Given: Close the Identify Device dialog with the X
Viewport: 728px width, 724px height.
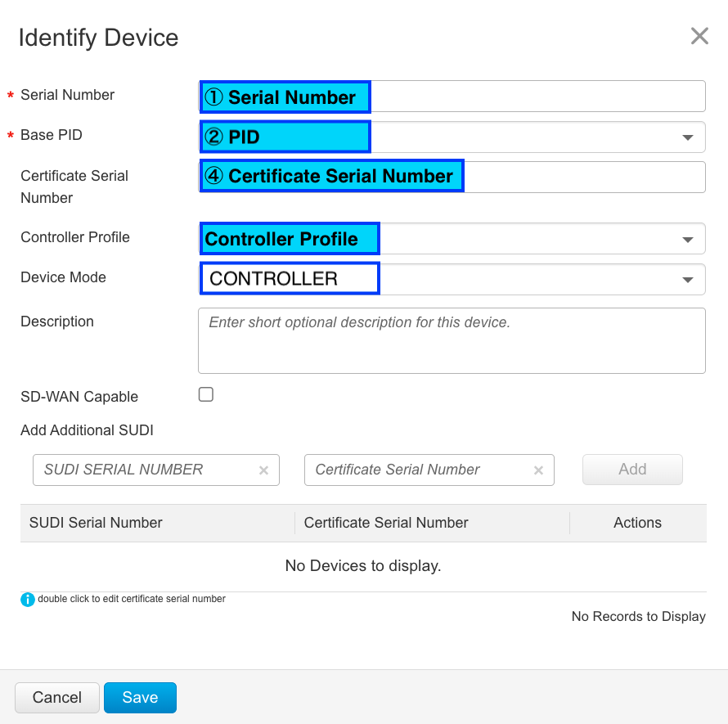Looking at the screenshot, I should point(699,36).
